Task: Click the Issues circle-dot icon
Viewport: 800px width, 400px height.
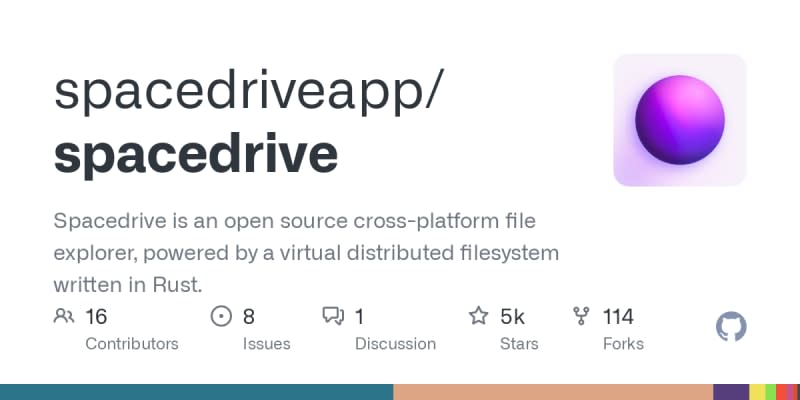Action: (x=221, y=317)
